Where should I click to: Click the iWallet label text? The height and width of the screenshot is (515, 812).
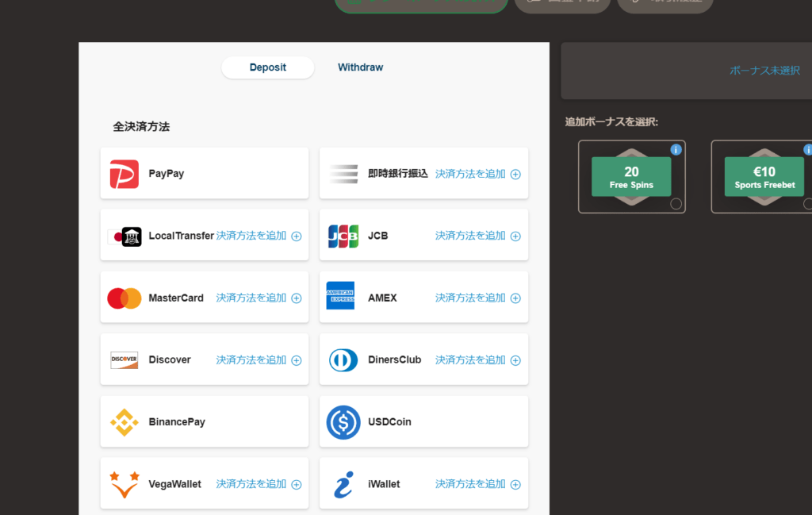coord(384,484)
